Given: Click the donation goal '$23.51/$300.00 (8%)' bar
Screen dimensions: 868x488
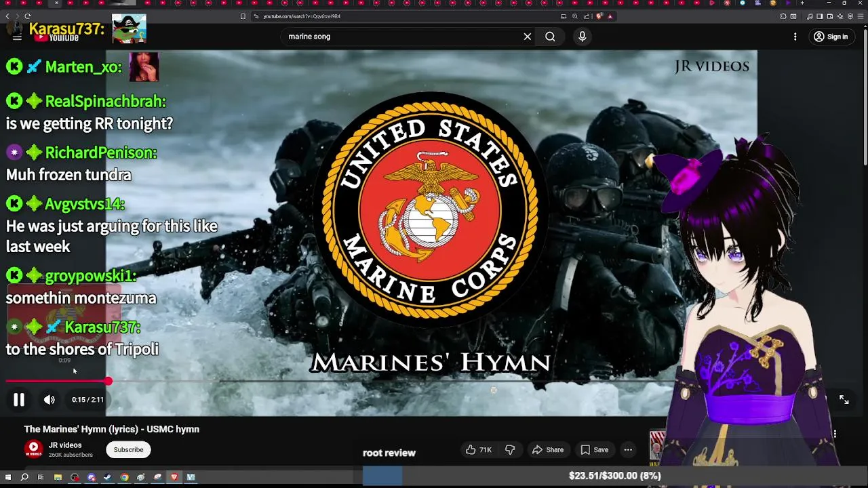Looking at the screenshot, I should tap(614, 476).
